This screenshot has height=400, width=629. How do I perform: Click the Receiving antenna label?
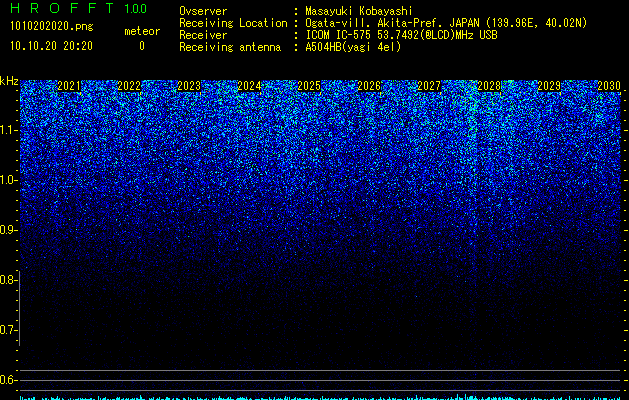pyautogui.click(x=230, y=47)
